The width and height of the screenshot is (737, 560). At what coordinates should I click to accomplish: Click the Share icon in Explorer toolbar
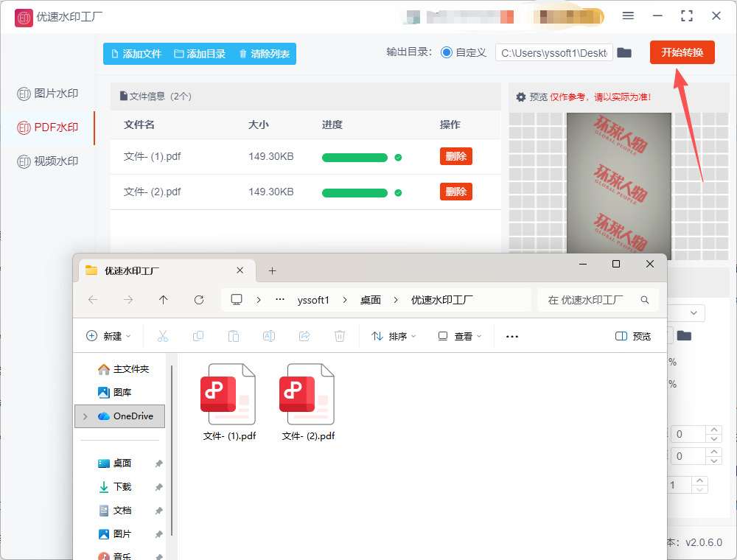(x=304, y=337)
